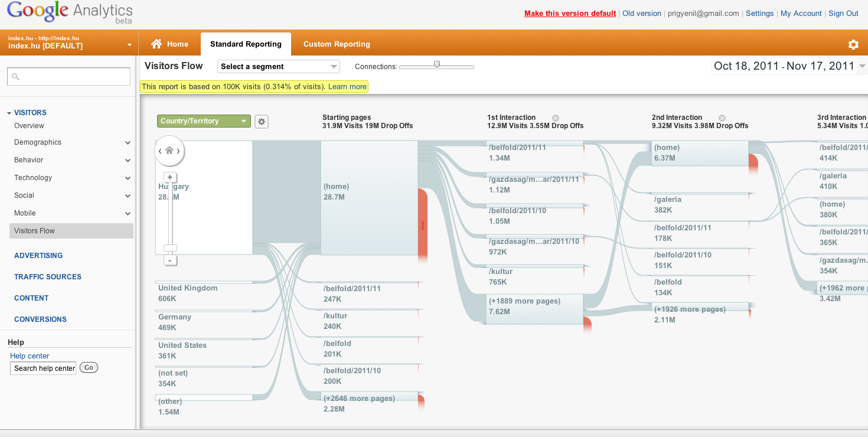
Task: Go to the Home tab
Action: pos(170,44)
